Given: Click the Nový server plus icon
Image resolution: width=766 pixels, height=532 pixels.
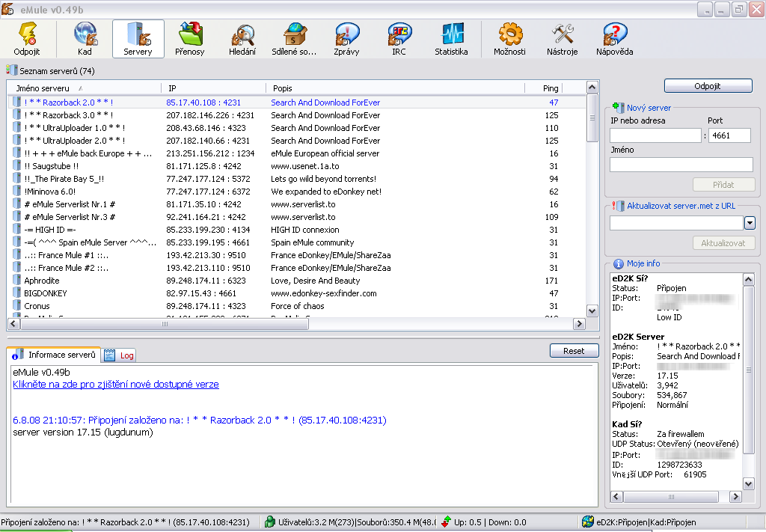Looking at the screenshot, I should [x=619, y=108].
